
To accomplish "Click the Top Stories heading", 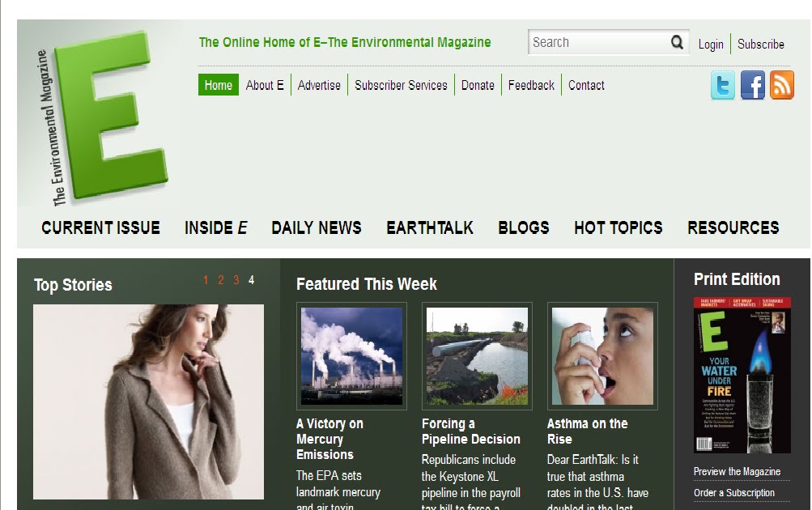I will (73, 285).
